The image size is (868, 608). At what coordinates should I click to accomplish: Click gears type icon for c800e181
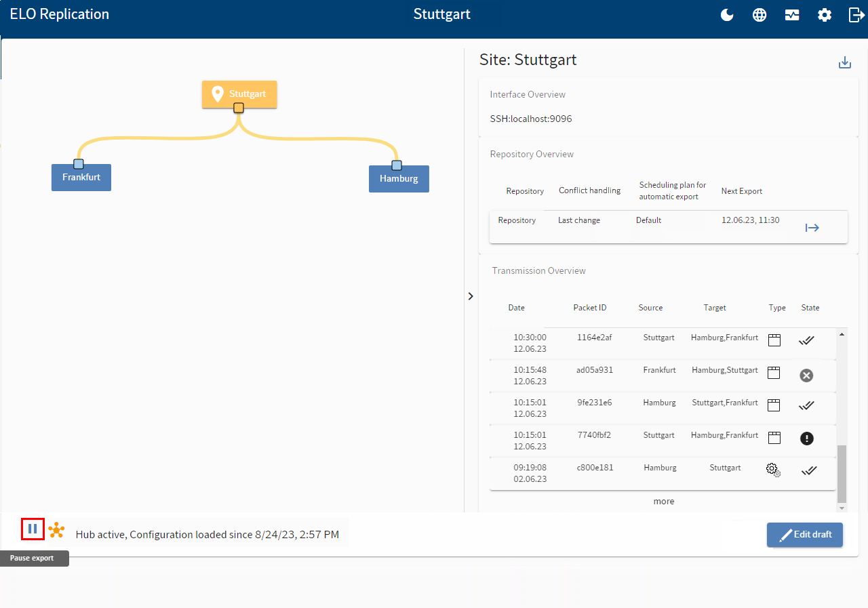point(774,470)
